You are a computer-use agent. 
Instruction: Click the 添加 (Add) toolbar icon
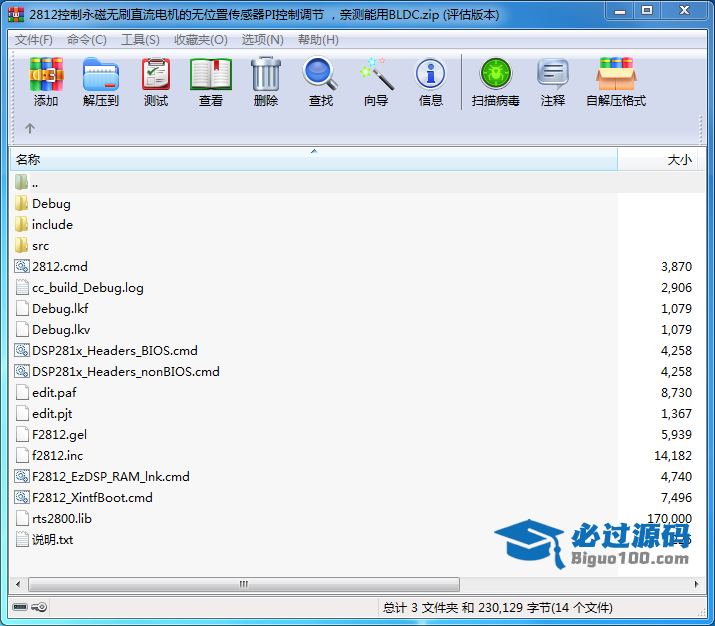pyautogui.click(x=46, y=74)
